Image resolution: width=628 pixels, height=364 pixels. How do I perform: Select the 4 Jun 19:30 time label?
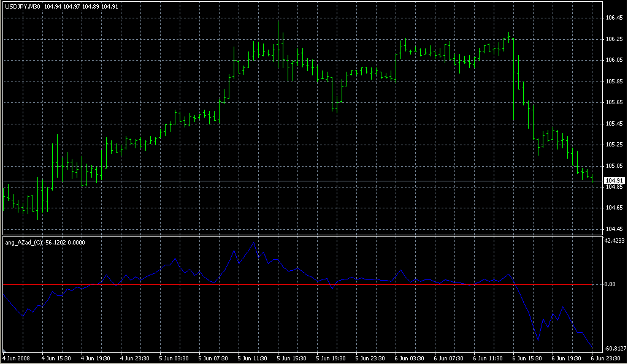pyautogui.click(x=96, y=357)
